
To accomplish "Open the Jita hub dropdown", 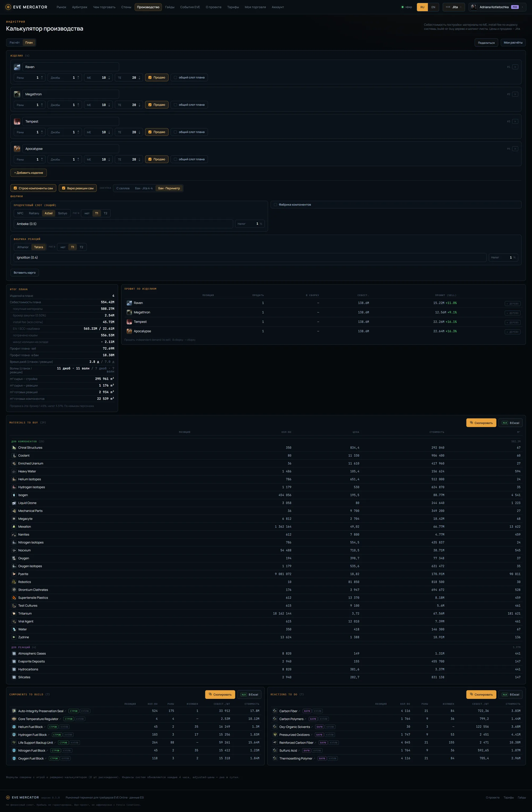I will (454, 7).
